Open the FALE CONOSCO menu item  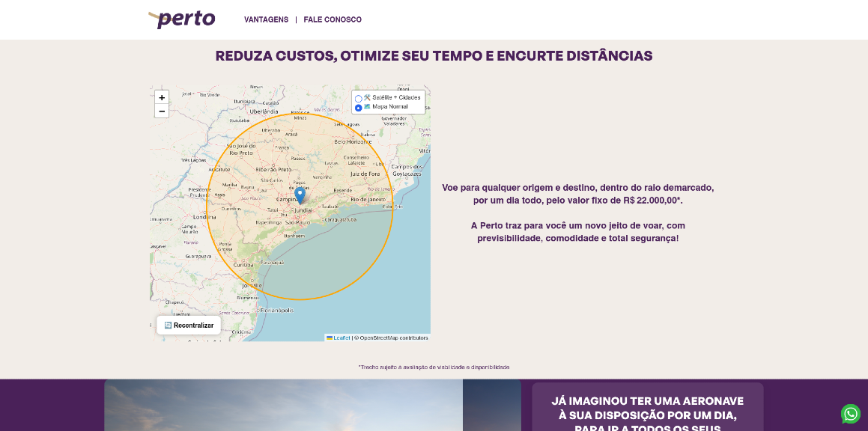[x=333, y=19]
